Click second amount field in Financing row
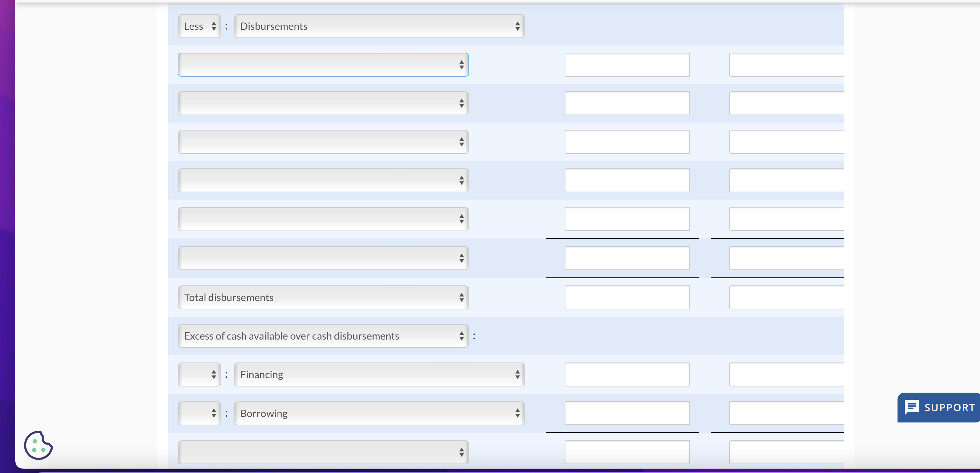 [x=786, y=374]
